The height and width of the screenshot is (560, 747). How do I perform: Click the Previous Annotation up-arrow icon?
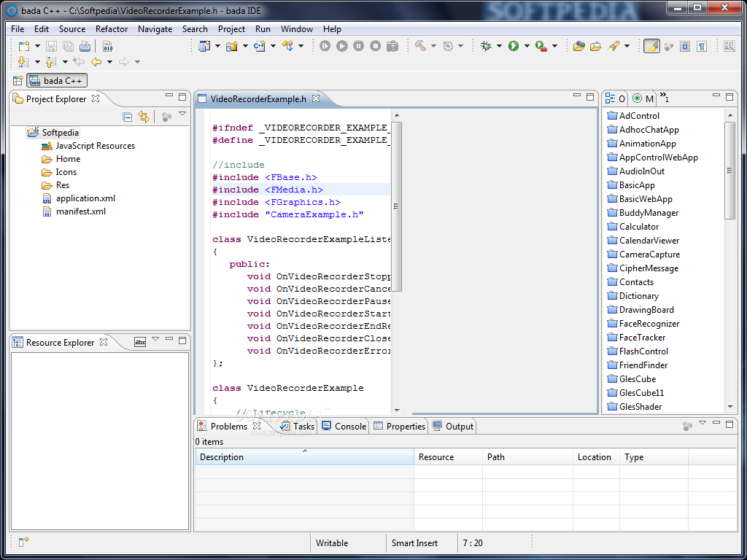coord(50,62)
